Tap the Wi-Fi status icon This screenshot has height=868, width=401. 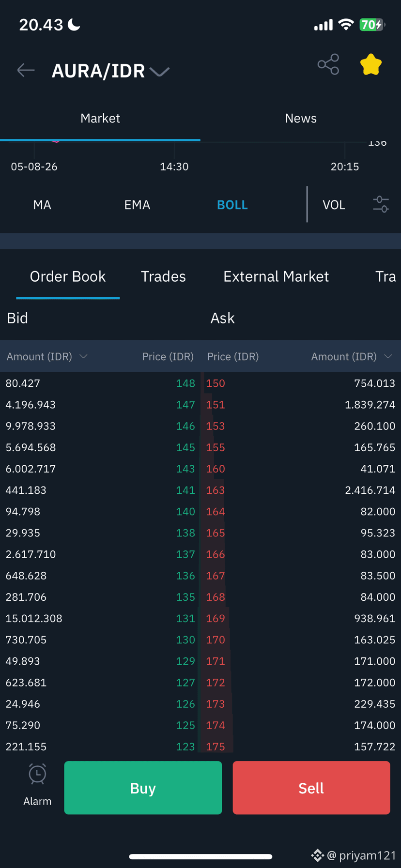tap(346, 25)
